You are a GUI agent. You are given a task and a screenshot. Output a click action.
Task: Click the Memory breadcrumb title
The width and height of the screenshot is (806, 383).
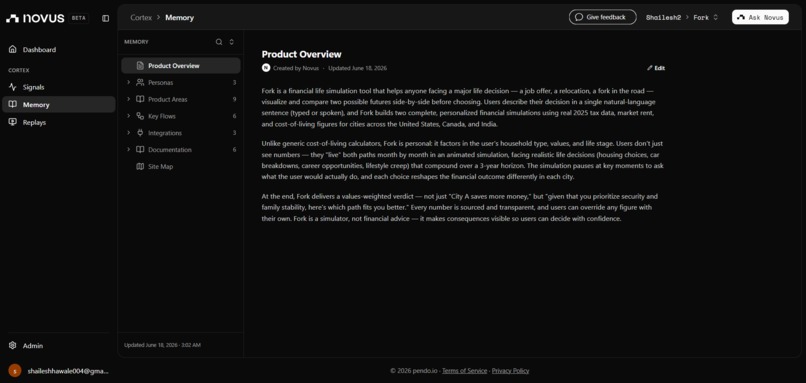coord(179,17)
